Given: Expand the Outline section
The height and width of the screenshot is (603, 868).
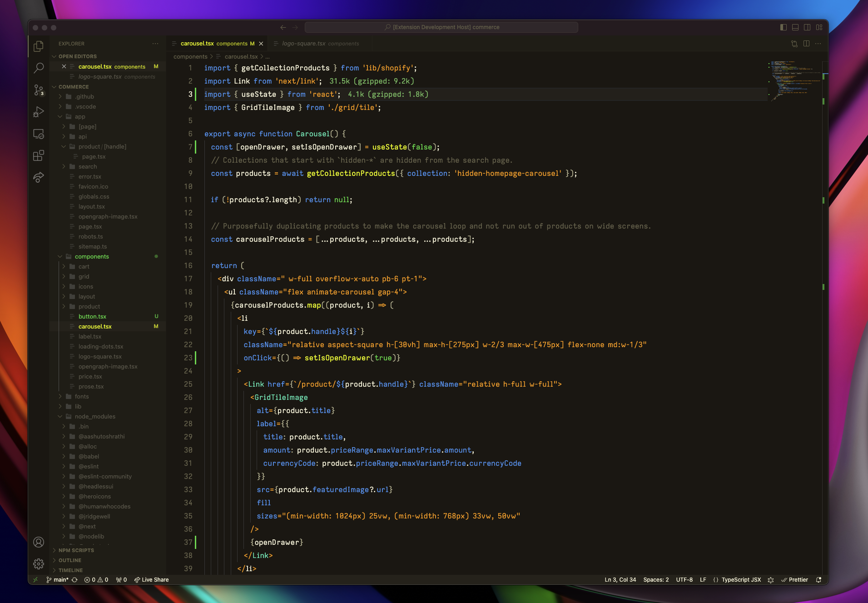Looking at the screenshot, I should tap(69, 560).
